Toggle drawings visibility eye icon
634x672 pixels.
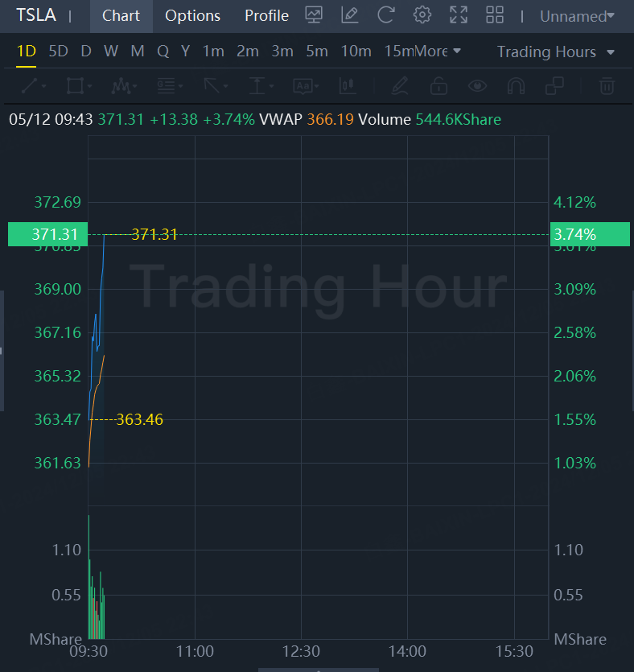pos(478,85)
